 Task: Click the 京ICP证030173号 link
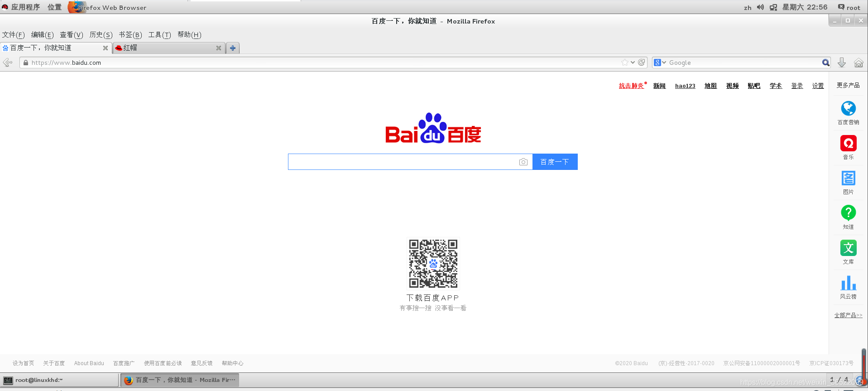point(831,363)
